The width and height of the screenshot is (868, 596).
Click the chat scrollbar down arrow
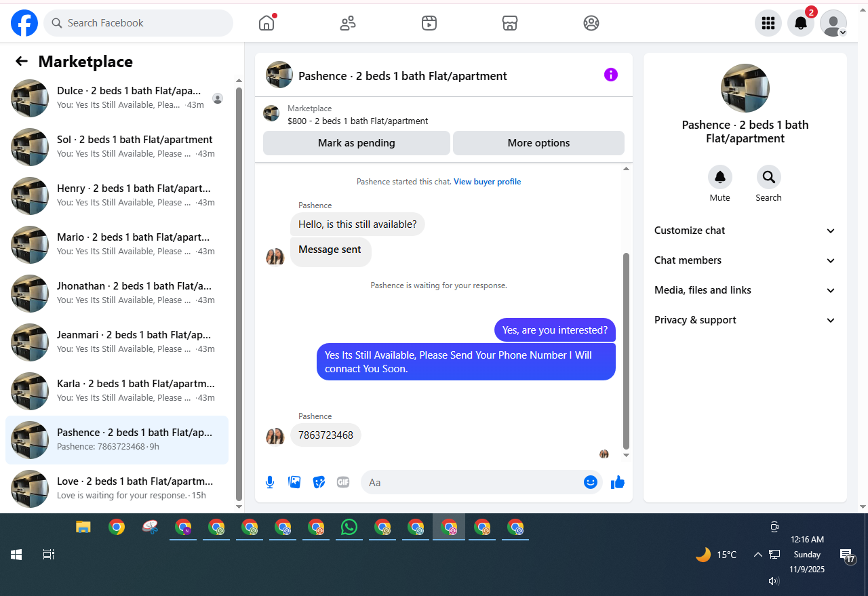[626, 456]
